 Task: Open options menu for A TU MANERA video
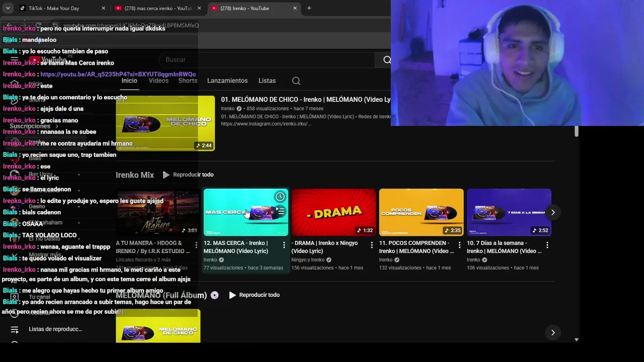click(x=196, y=245)
